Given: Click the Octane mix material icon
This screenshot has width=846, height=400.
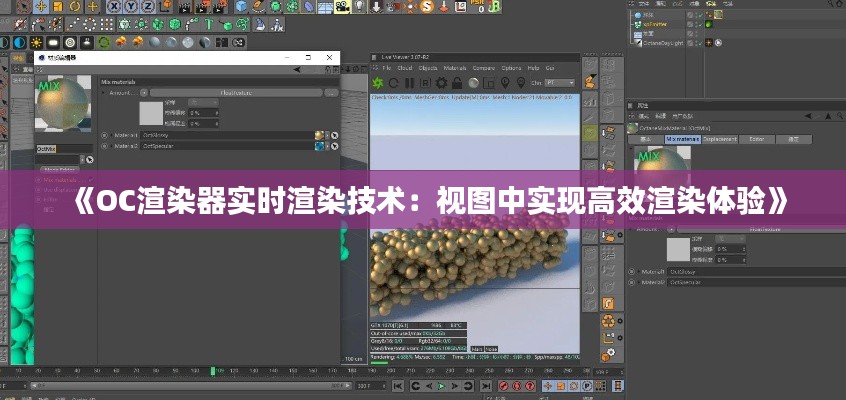Looking at the screenshot, I should (x=204, y=42).
